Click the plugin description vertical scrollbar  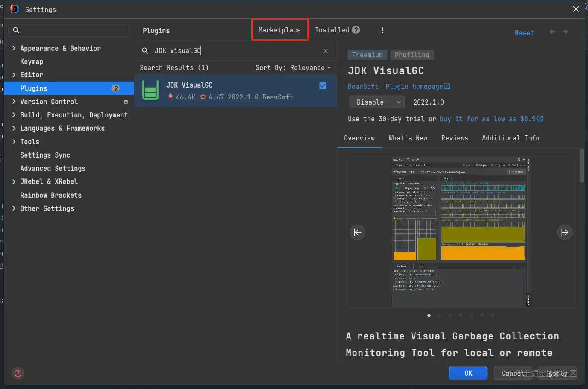click(582, 166)
